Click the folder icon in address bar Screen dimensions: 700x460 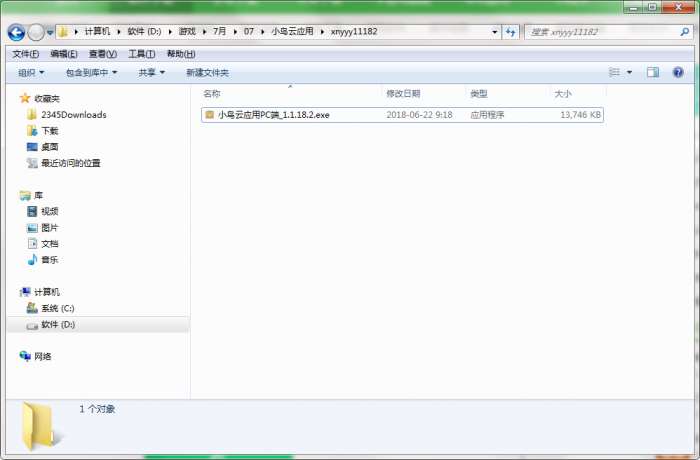pyautogui.click(x=63, y=32)
